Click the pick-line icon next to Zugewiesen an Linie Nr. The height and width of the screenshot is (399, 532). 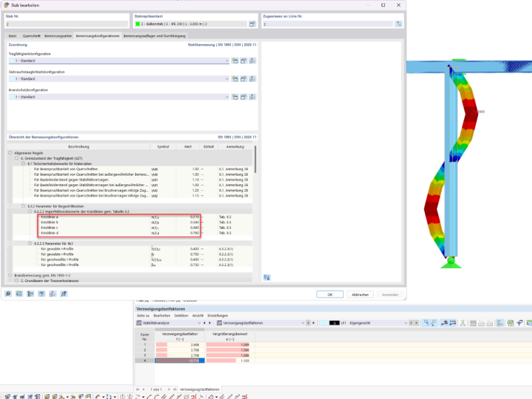tap(399, 24)
